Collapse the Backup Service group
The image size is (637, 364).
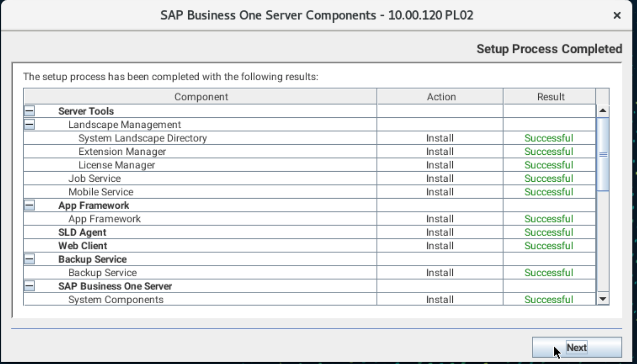coord(29,259)
